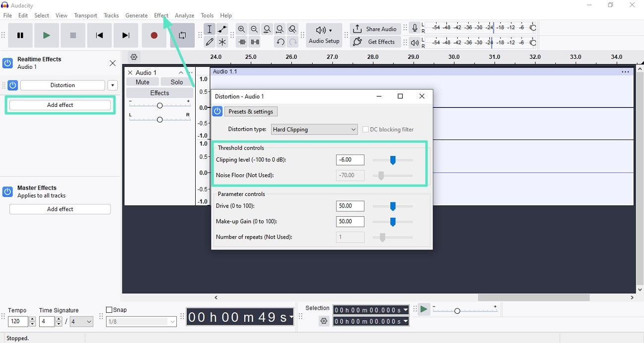Viewport: 644px width, 343px height.
Task: Stop playback with the Stop button
Action: 73,35
